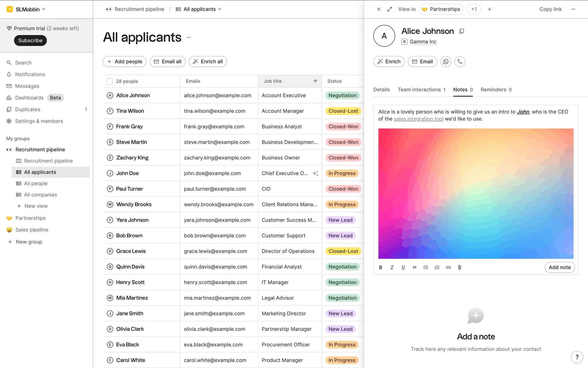Insert a link using the link icon

(448, 267)
